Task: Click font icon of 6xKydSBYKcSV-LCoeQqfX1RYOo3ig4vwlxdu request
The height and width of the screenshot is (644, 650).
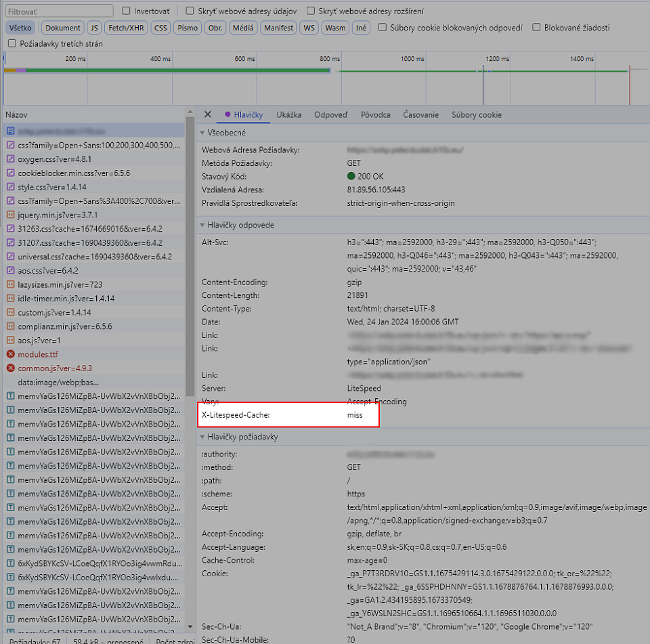Action: (x=11, y=577)
